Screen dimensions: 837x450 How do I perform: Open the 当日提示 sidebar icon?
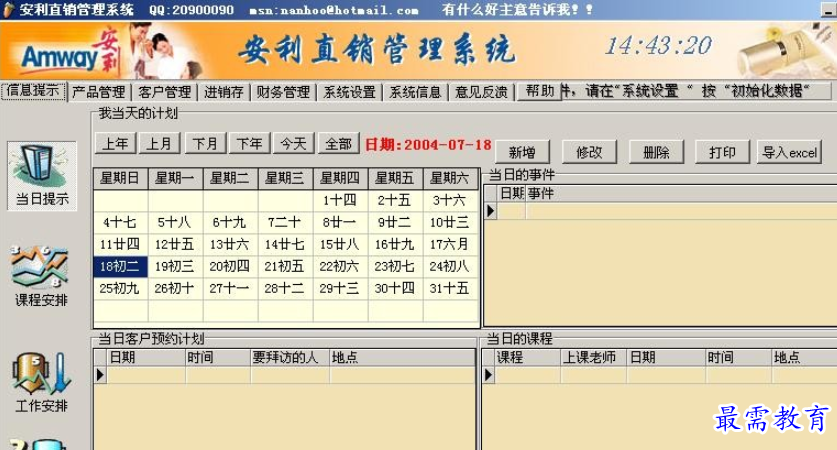tap(42, 176)
